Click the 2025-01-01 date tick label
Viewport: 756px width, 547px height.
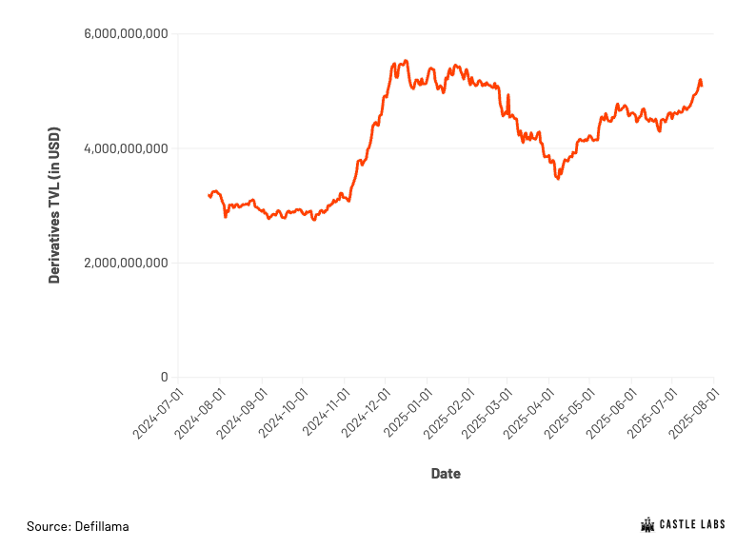tap(407, 414)
